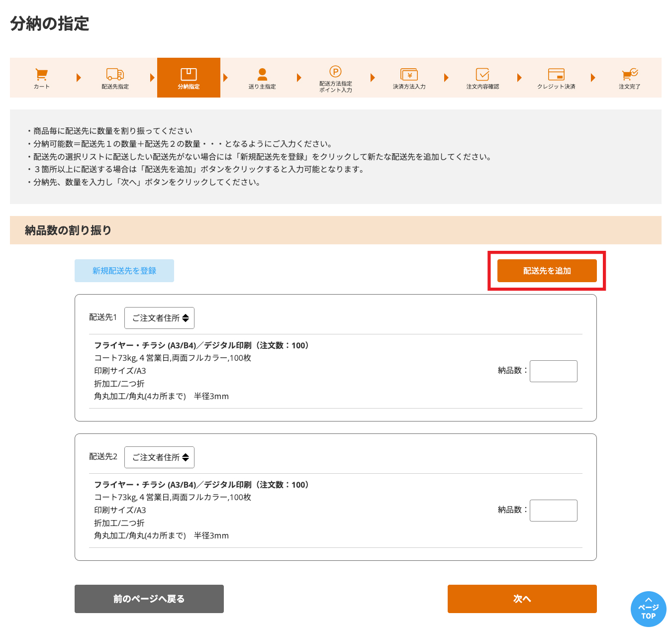
Task: Click instruction line starting ３箇所以上に配送
Action: click(x=196, y=169)
